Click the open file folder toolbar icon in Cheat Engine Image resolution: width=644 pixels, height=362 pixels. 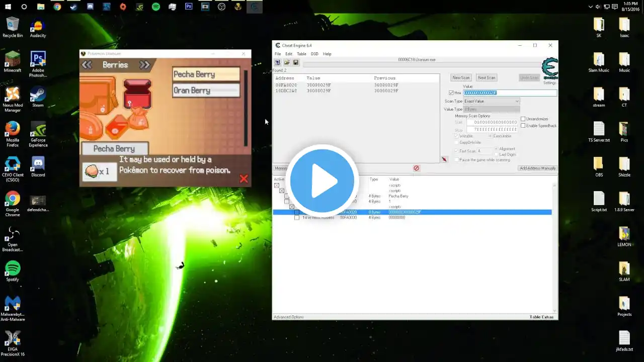tap(287, 62)
